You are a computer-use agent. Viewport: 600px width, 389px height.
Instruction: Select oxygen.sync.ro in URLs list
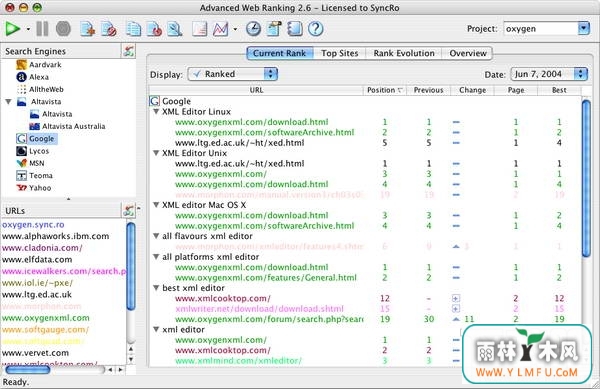tap(33, 225)
